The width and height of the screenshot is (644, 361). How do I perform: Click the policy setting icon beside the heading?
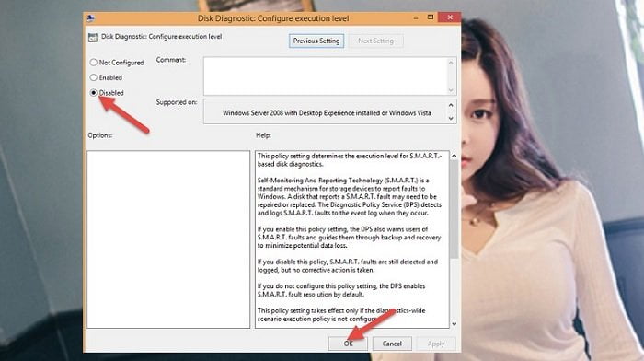pos(93,38)
